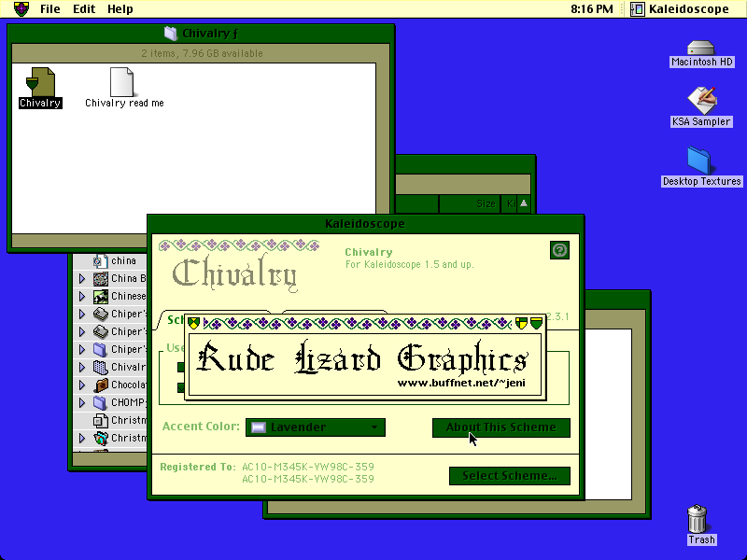Click the Rude Lizard Graphics banner
747x560 pixels.
364,364
